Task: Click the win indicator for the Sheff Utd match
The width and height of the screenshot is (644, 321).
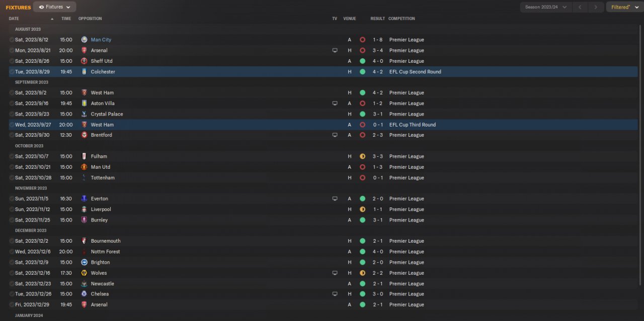Action: click(362, 61)
